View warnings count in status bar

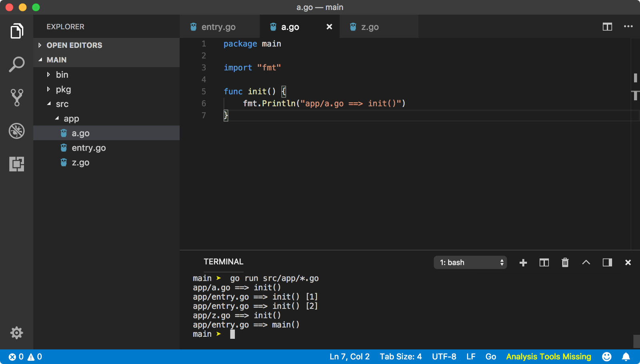(34, 357)
